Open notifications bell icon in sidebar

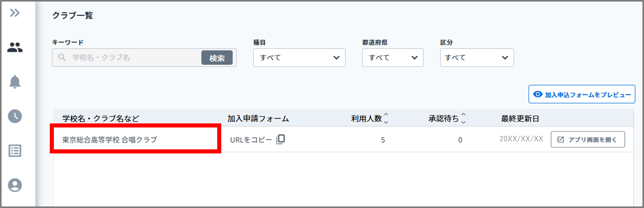15,82
